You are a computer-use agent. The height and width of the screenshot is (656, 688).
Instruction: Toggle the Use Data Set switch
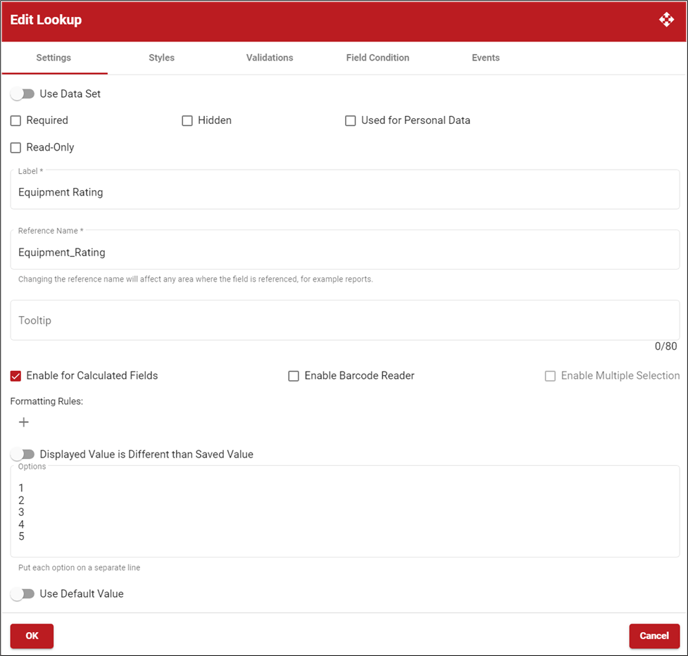coord(22,94)
